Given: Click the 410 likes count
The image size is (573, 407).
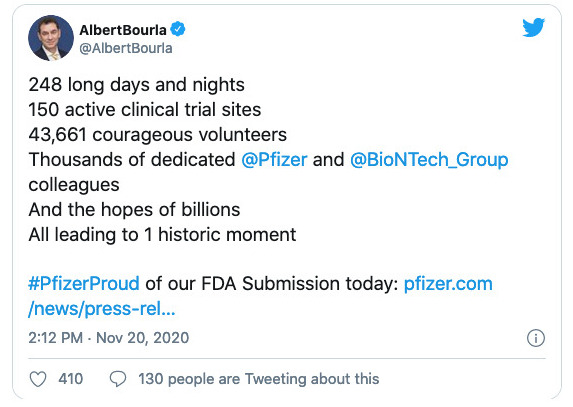Looking at the screenshot, I should pos(71,379).
